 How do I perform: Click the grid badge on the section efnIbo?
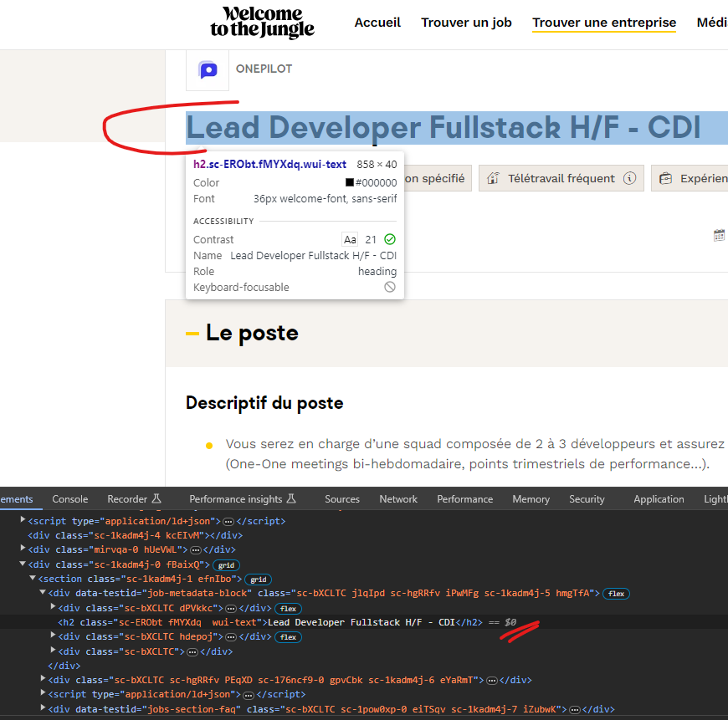click(x=258, y=580)
